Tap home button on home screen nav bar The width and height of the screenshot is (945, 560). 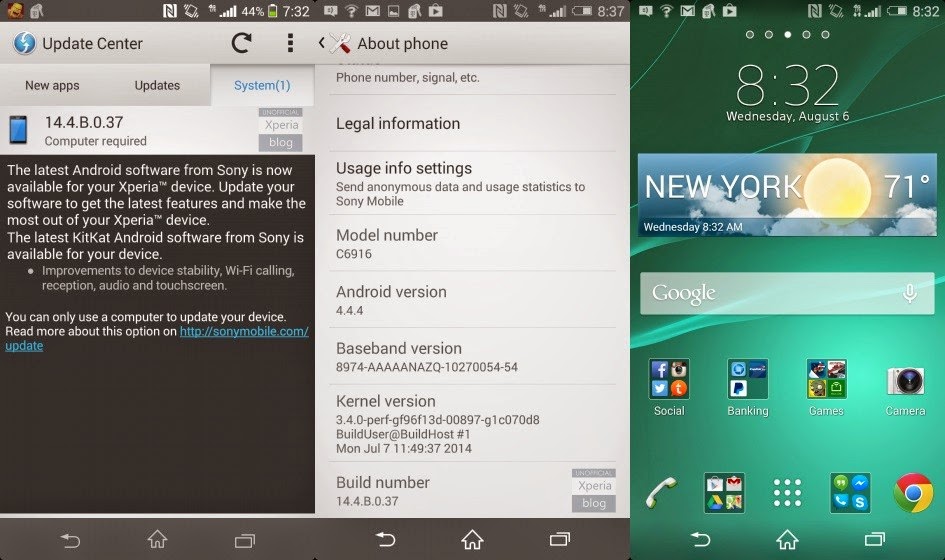tap(787, 539)
